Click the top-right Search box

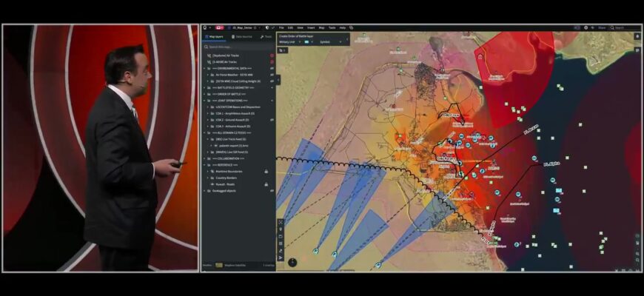pyautogui.click(x=624, y=27)
